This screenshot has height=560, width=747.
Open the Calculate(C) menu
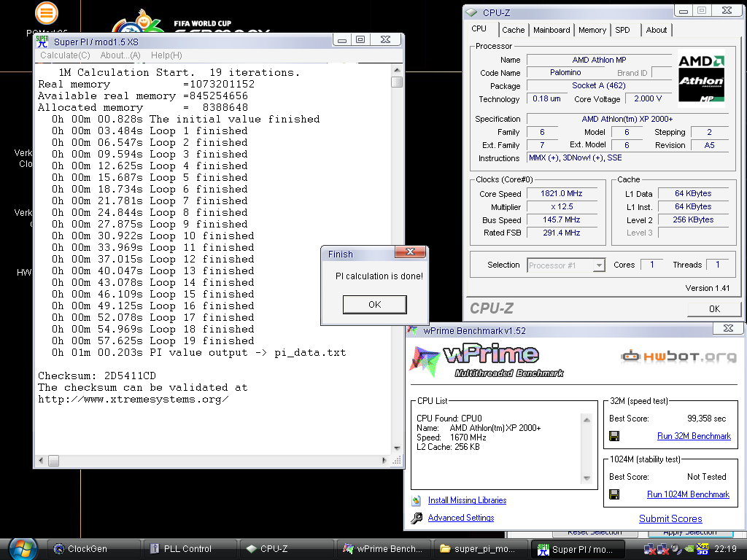[65, 55]
